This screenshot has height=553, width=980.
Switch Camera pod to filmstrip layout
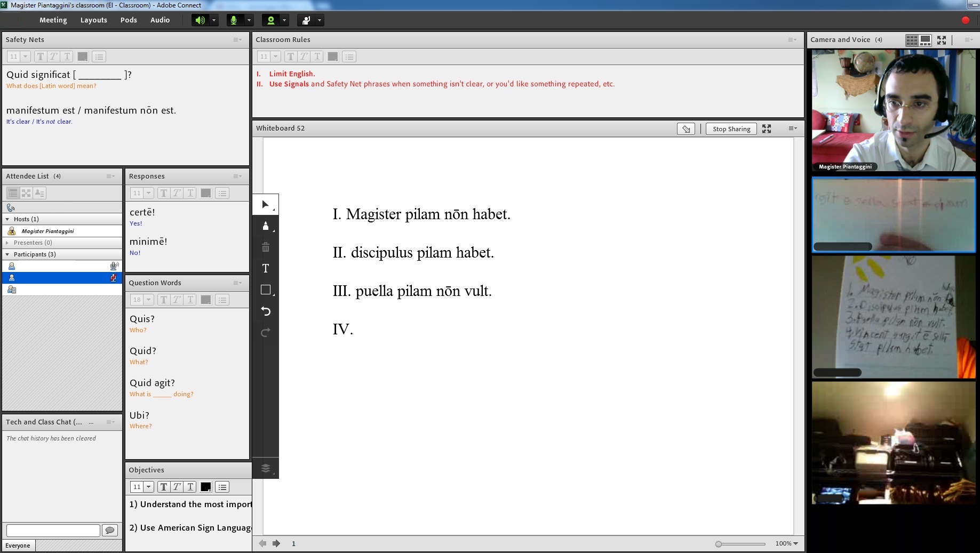(926, 40)
